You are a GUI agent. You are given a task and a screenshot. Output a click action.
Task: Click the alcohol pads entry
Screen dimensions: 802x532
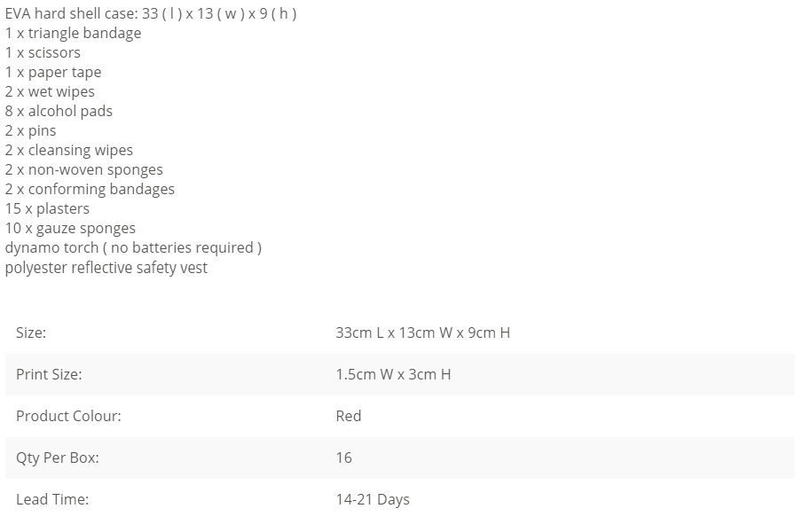[x=59, y=111]
